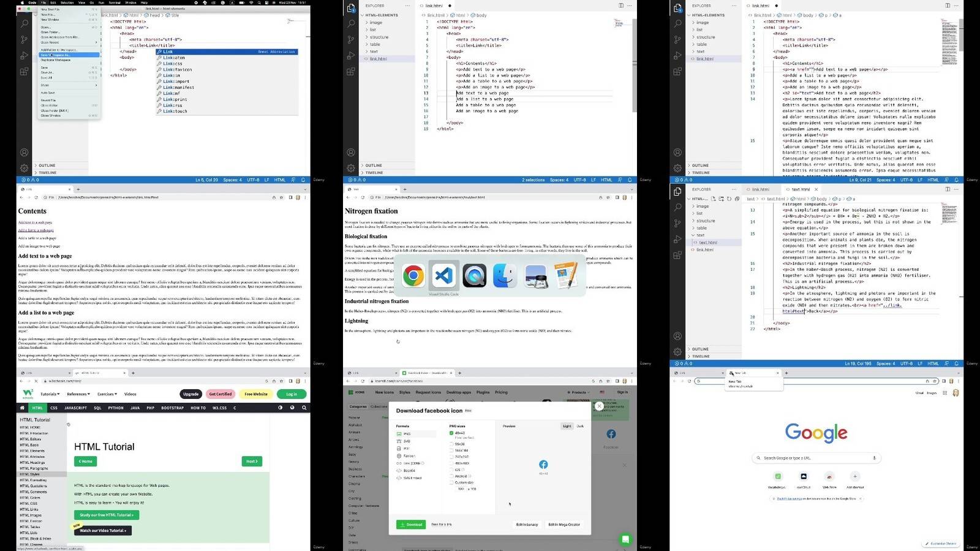Switch to the text.html editor tab

(800, 189)
